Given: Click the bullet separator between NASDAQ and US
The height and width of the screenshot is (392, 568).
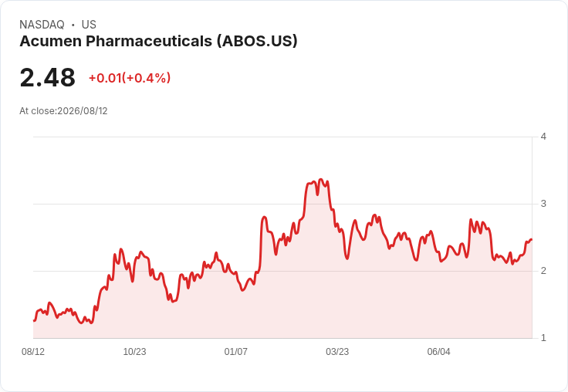Looking at the screenshot, I should [x=73, y=25].
